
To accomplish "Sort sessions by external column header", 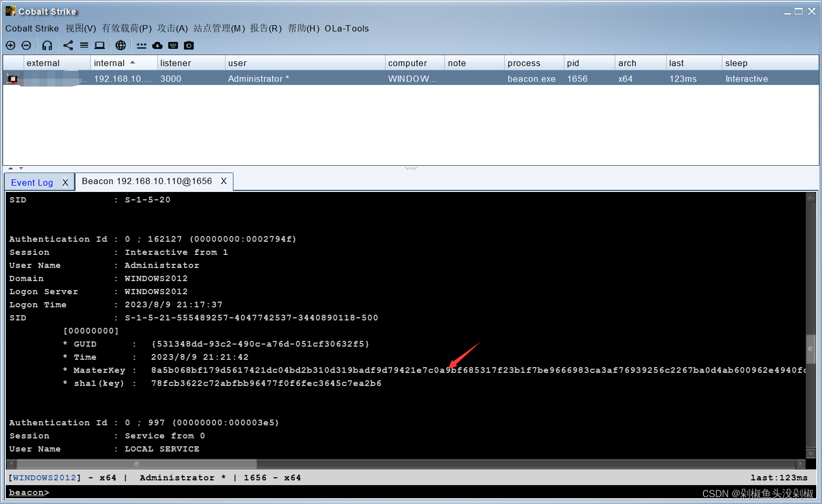I will (x=57, y=63).
